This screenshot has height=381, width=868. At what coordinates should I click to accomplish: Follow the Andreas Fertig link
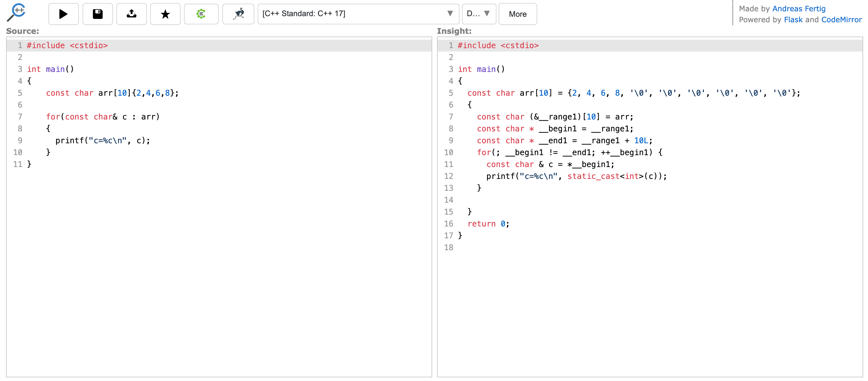(799, 9)
